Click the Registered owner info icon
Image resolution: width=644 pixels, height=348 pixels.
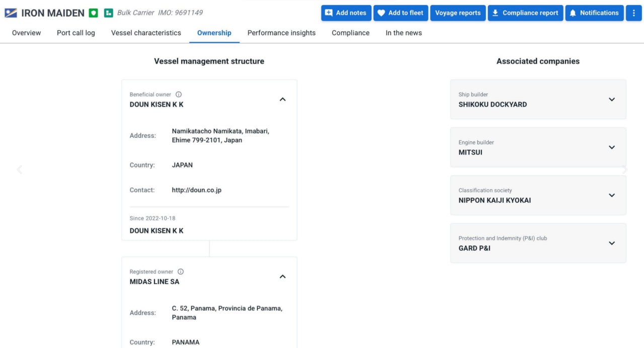point(181,272)
